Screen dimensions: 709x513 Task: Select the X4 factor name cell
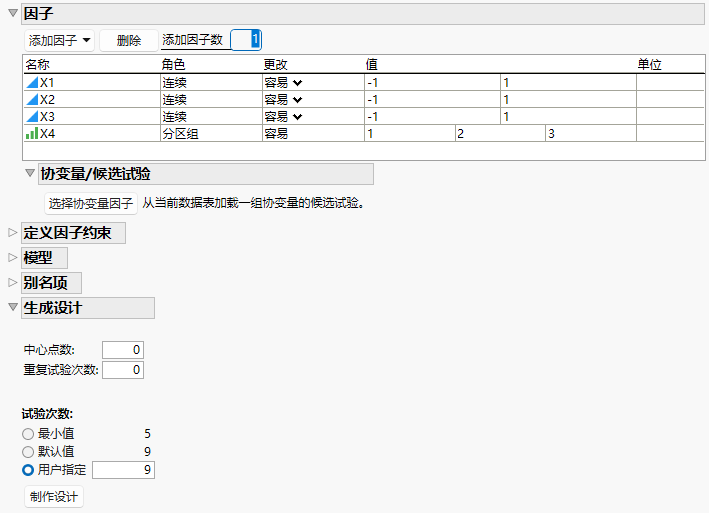92,133
